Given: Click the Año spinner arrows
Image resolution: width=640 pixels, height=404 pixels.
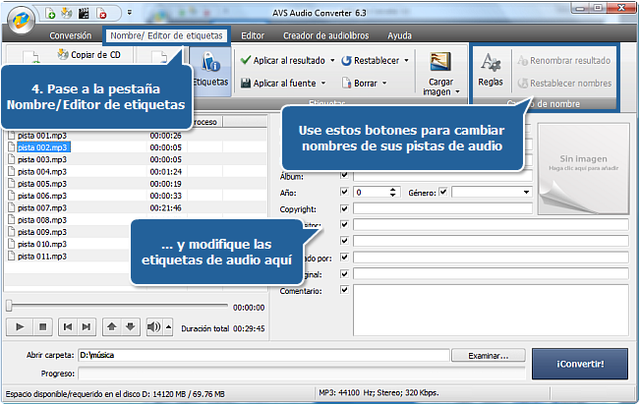Looking at the screenshot, I should (x=392, y=192).
